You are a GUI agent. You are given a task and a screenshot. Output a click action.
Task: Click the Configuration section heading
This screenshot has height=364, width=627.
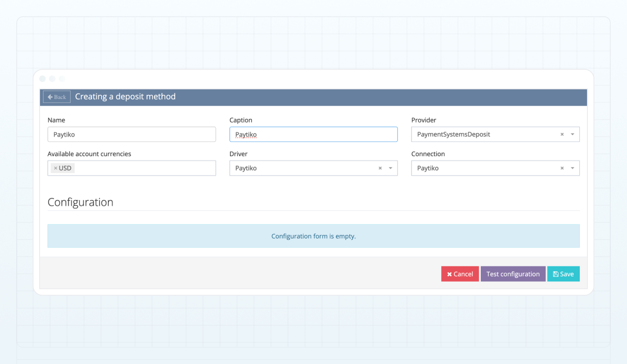[x=80, y=202]
